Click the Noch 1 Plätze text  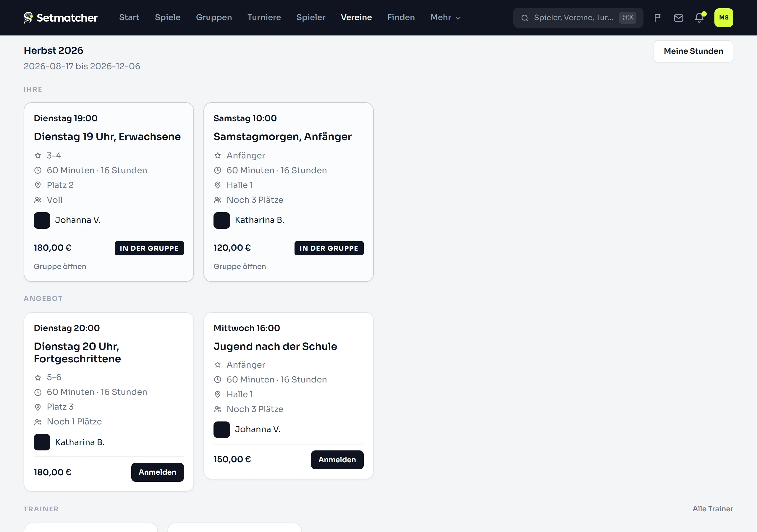pyautogui.click(x=74, y=421)
